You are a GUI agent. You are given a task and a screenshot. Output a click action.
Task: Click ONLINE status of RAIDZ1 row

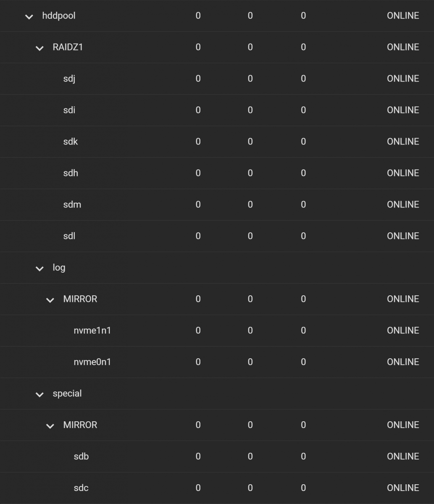[403, 47]
